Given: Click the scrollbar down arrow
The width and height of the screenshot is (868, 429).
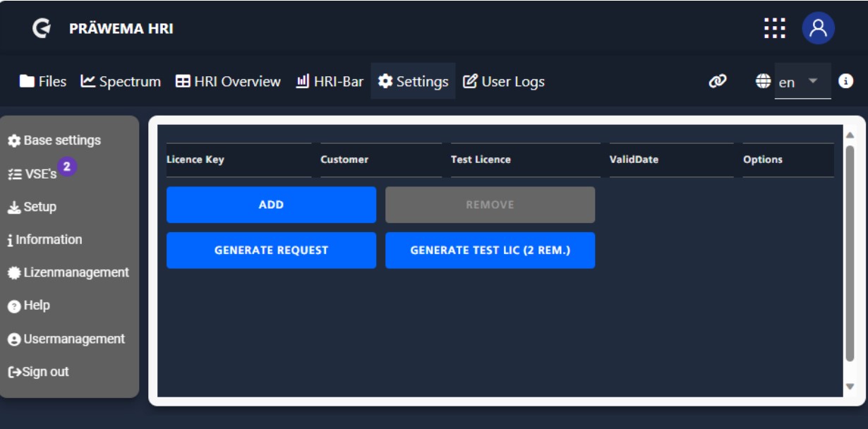Looking at the screenshot, I should pos(850,386).
